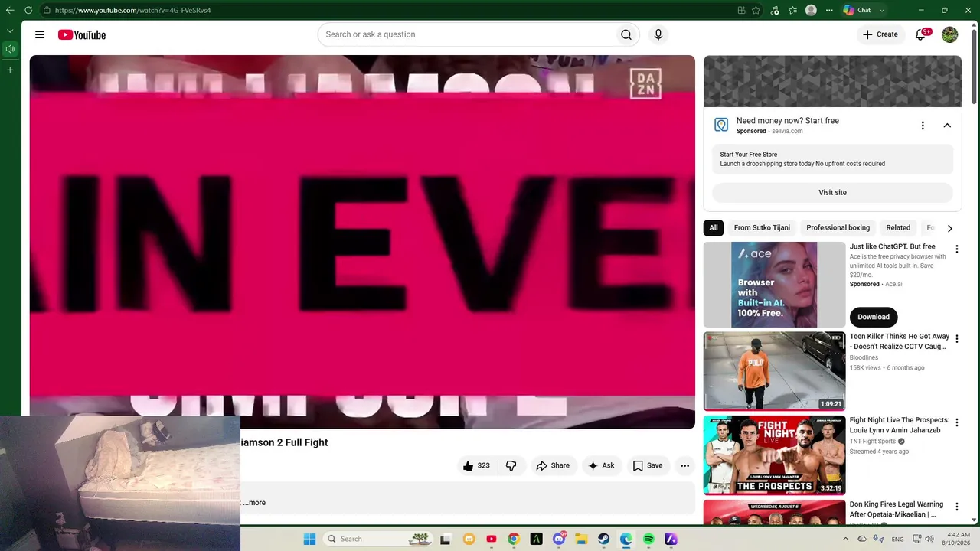
Task: Click Visit site for sellvia
Action: 832,192
